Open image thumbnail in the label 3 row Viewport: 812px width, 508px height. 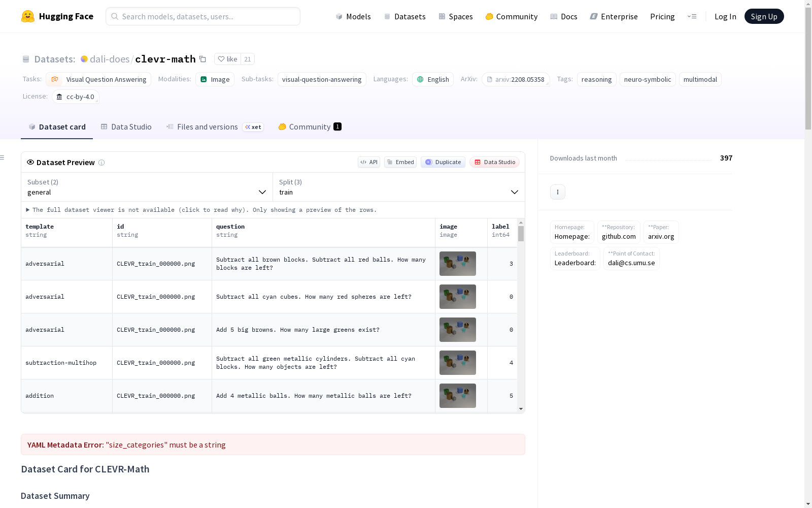click(x=458, y=264)
